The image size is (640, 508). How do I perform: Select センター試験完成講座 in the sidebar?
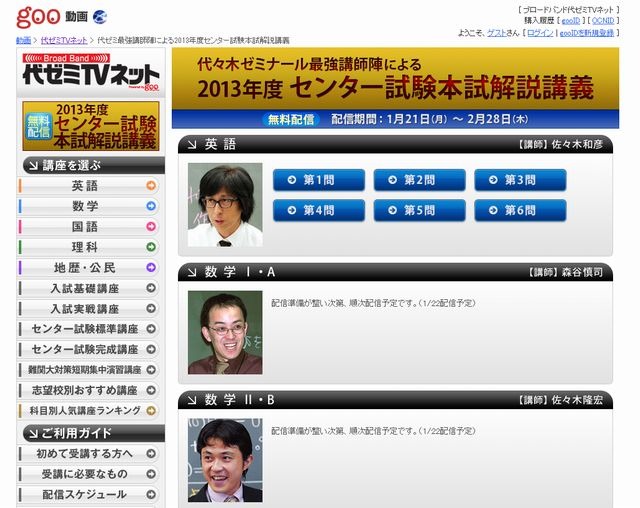click(89, 349)
